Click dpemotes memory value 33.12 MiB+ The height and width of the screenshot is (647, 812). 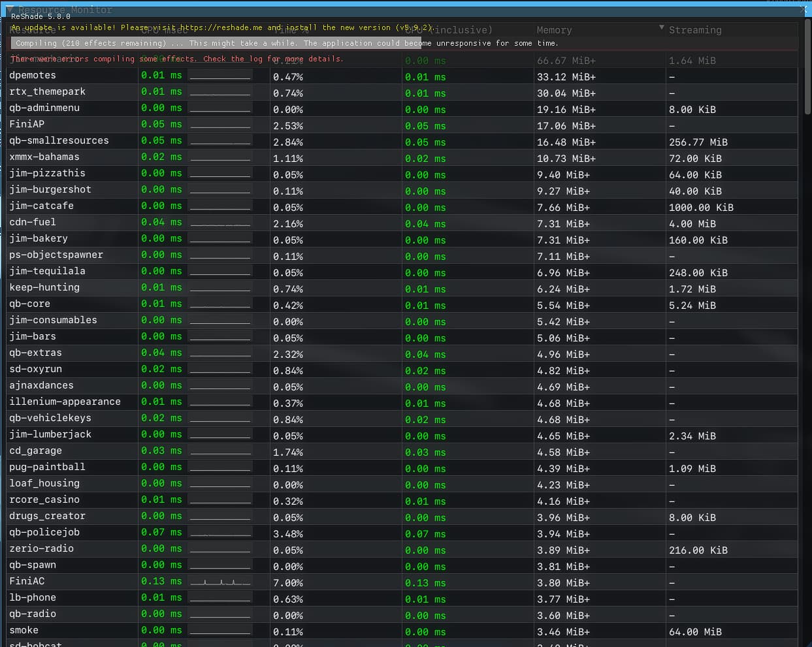coord(566,76)
